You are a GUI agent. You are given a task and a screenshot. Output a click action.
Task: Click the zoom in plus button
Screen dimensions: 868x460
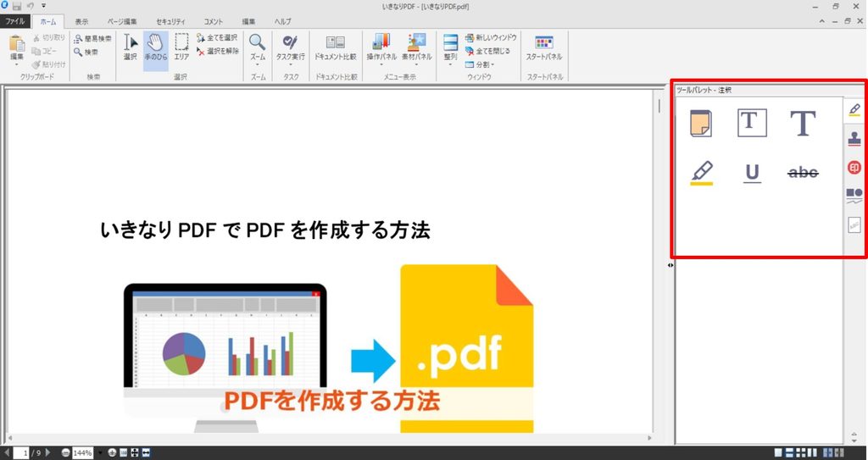coord(113,453)
